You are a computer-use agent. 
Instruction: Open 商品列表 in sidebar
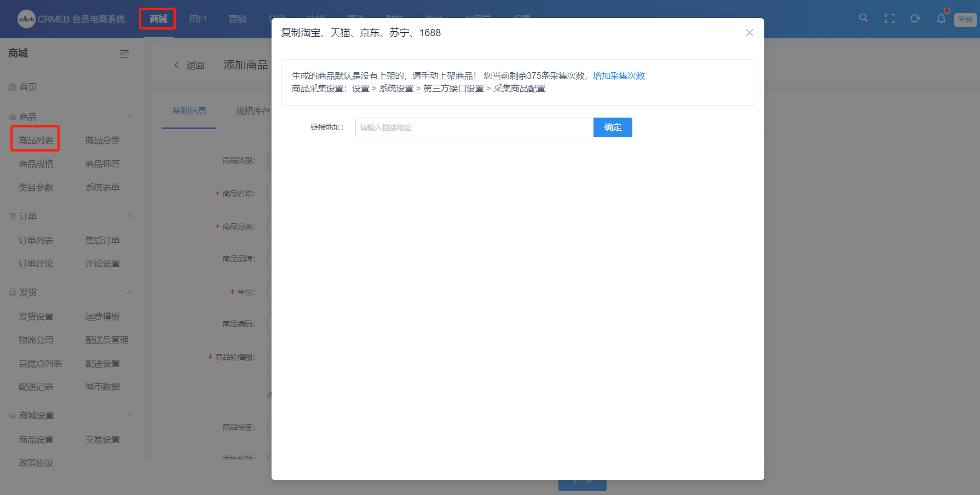coord(36,141)
